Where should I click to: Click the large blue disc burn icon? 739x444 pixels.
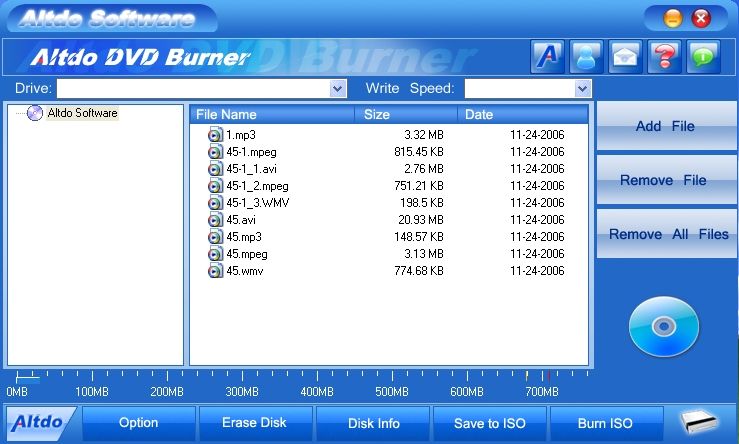click(664, 326)
